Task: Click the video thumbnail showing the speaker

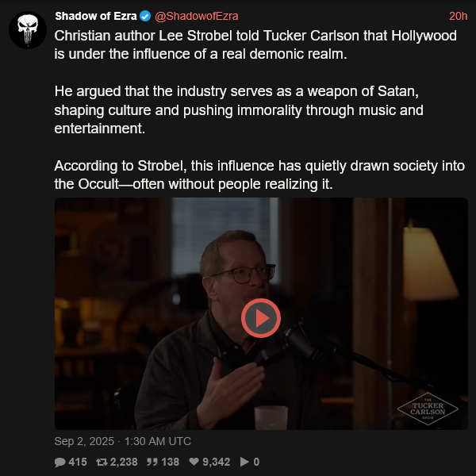Action: click(261, 313)
